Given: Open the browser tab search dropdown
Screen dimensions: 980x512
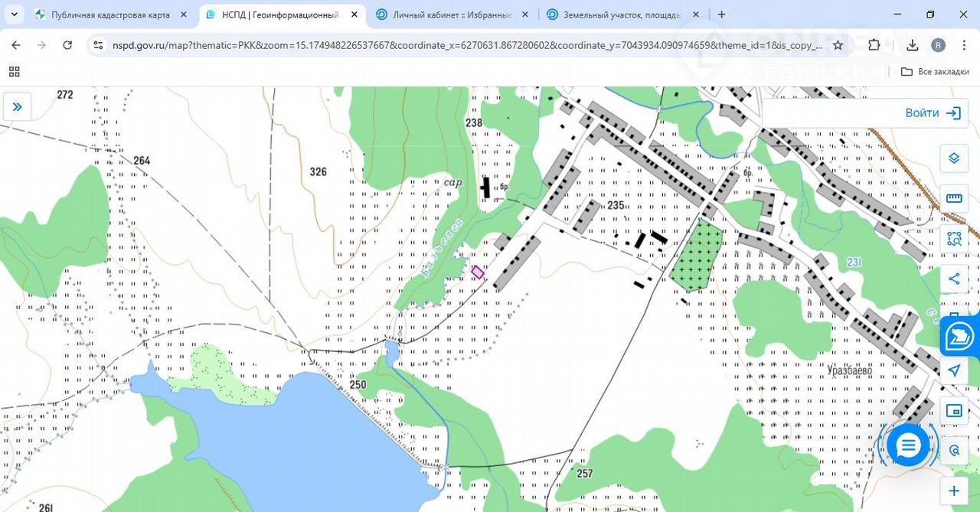Looking at the screenshot, I should tap(15, 15).
